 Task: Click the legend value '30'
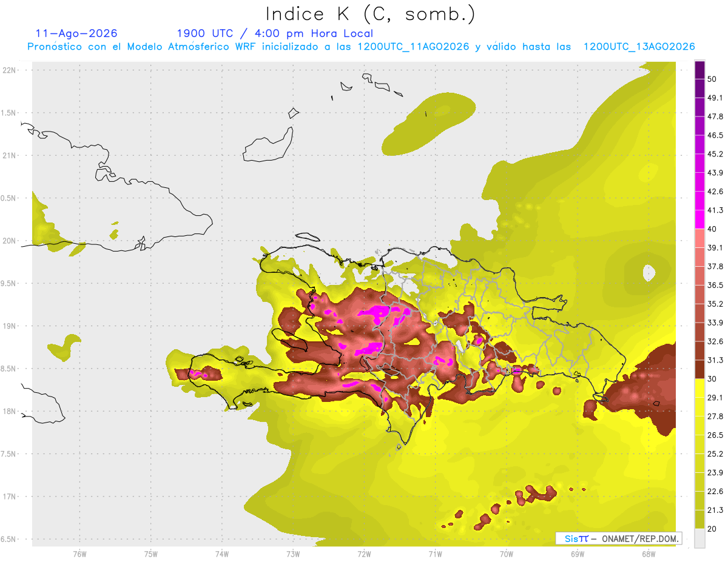(713, 379)
